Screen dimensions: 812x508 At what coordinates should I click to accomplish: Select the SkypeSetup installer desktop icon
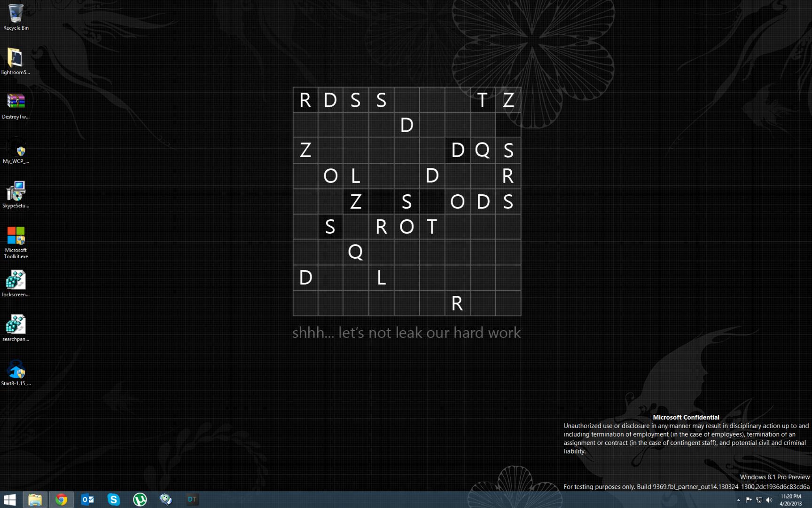pyautogui.click(x=16, y=195)
